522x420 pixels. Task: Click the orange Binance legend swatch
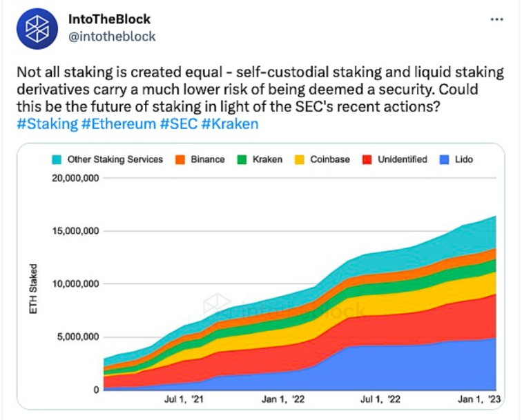point(180,159)
